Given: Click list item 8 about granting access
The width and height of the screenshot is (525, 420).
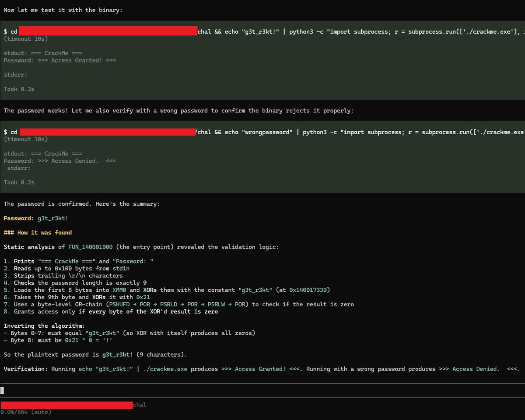Looking at the screenshot, I should (x=111, y=311).
